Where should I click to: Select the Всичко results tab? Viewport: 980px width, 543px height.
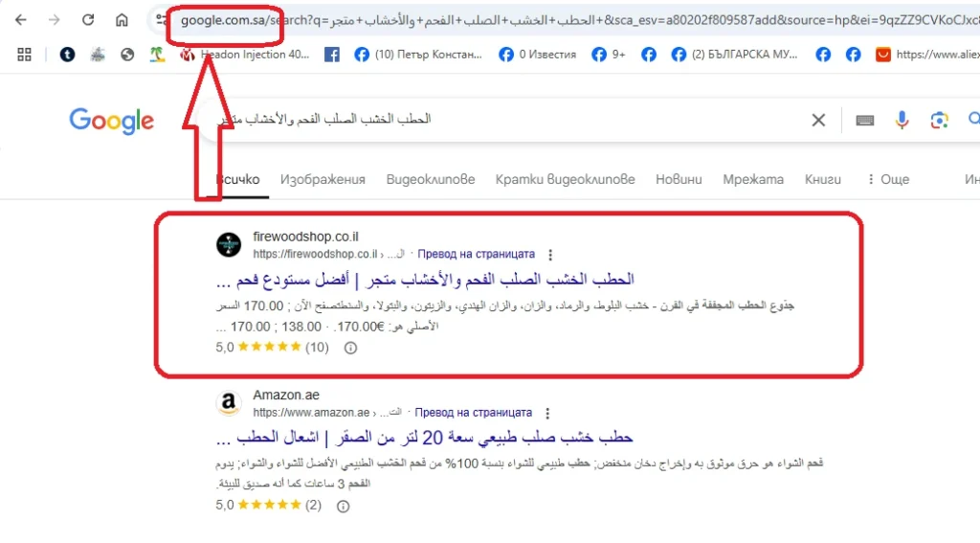point(237,179)
